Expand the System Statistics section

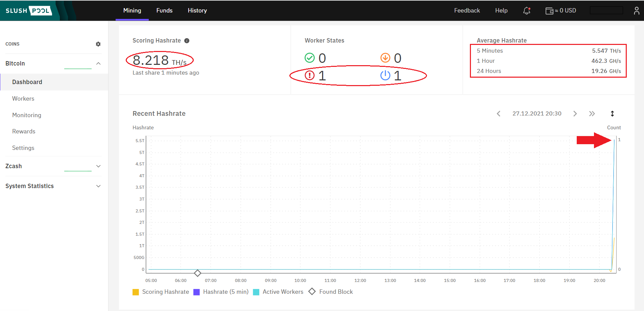tap(98, 186)
